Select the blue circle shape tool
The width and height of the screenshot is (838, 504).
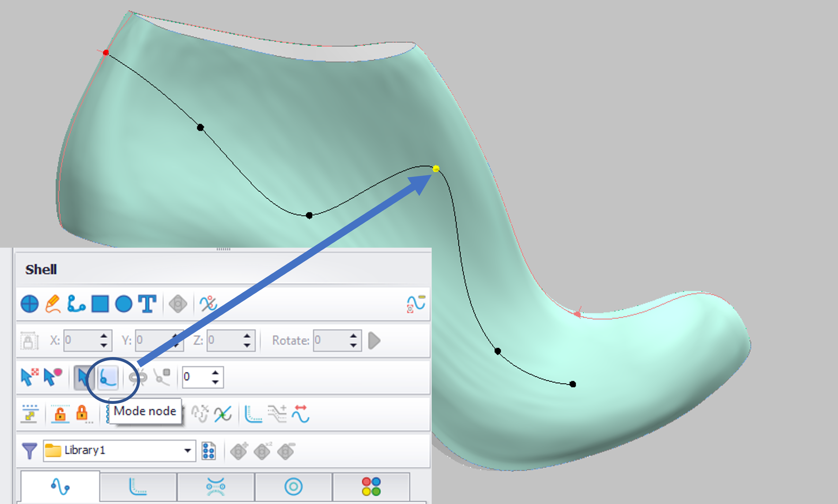coord(124,303)
